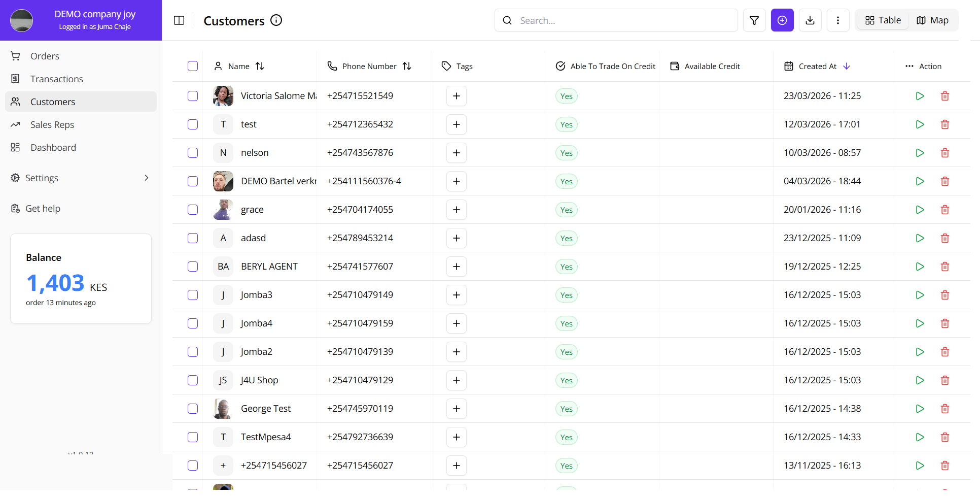Viewport: 980px width, 496px height.
Task: Collapse the sidebar using the panel toggle icon
Action: [x=179, y=20]
